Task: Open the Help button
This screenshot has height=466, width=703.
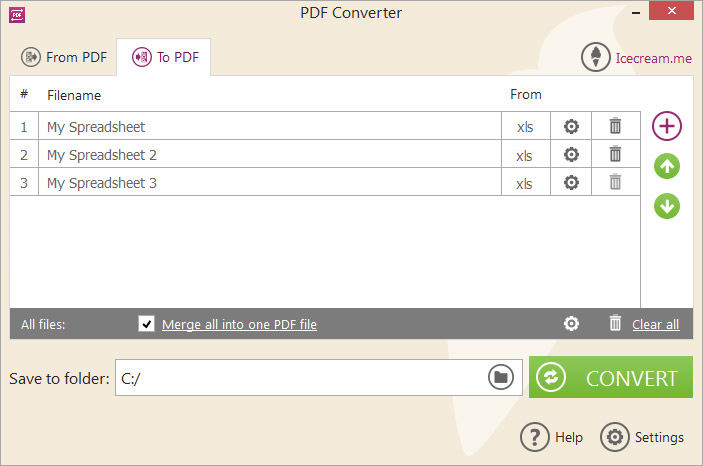Action: [x=551, y=436]
